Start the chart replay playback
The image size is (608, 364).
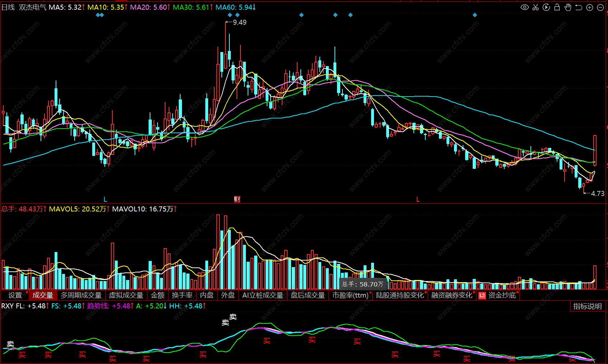(546, 7)
